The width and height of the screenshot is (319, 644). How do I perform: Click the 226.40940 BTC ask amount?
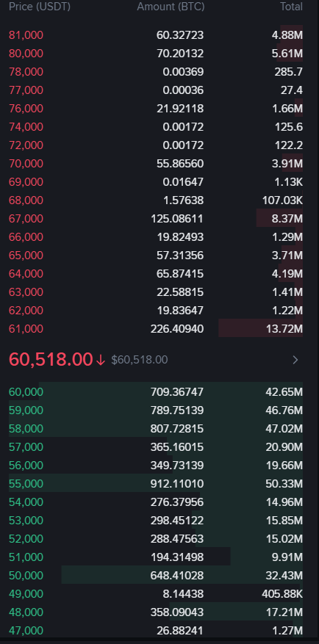pos(177,329)
